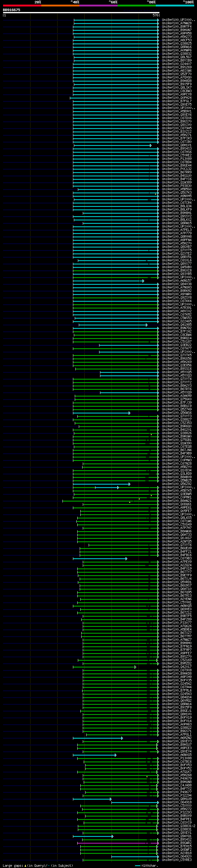Click the cyan alignment bar for O64918
The width and height of the screenshot is (197, 868).
coord(135,802)
